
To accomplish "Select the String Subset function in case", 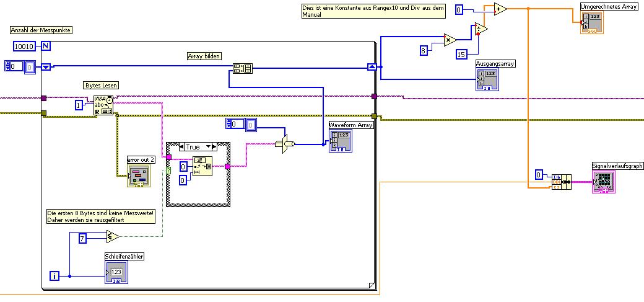I will [x=202, y=166].
